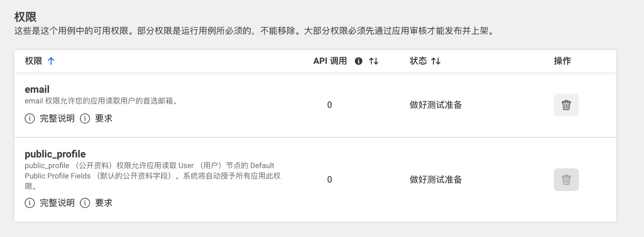644x237 pixels.
Task: Click info icon beside public_profile 完整说明
Action: (30, 203)
